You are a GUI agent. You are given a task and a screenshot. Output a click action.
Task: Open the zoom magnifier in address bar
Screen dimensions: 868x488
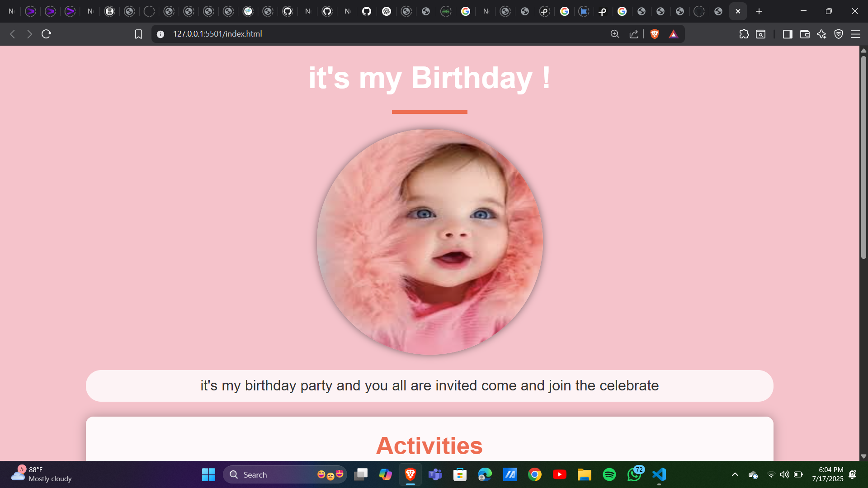615,34
